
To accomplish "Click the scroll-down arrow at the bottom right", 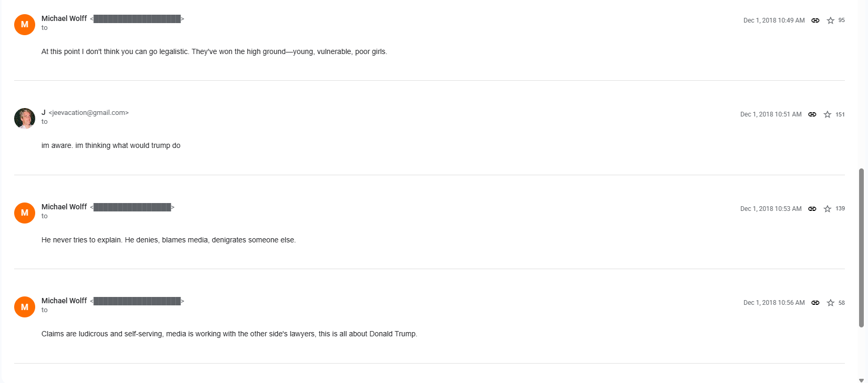I will [861, 380].
